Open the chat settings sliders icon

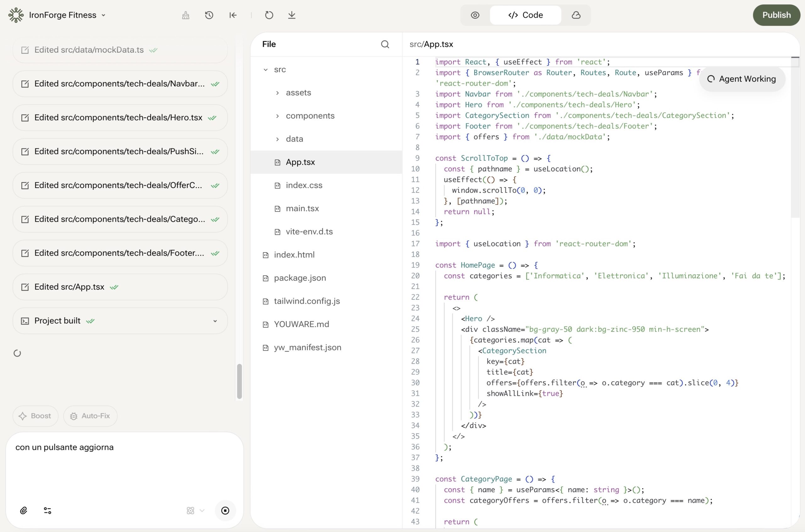tap(47, 510)
